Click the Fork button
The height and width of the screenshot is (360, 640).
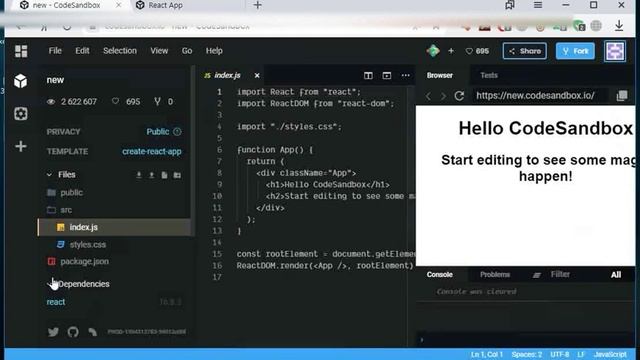click(x=575, y=51)
